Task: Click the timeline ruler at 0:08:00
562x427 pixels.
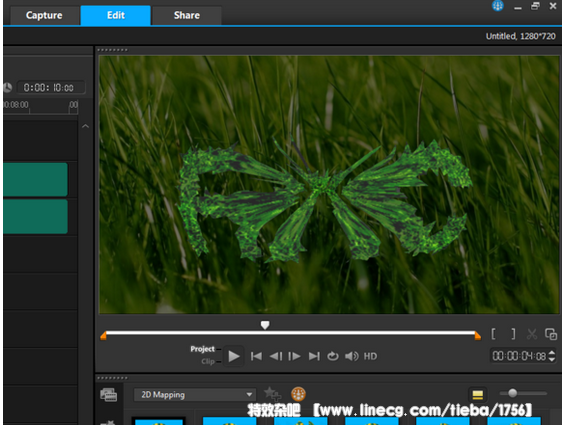Action: coord(16,105)
